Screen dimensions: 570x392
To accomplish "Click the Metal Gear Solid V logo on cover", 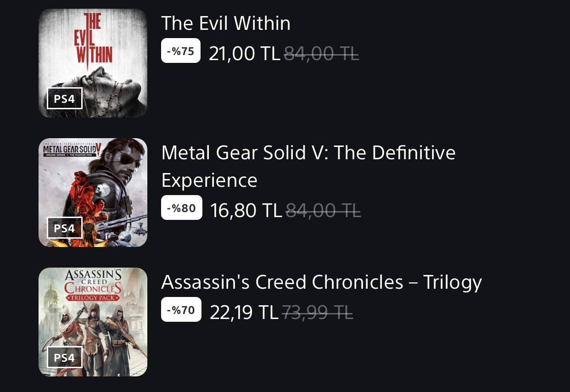I will 72,149.
